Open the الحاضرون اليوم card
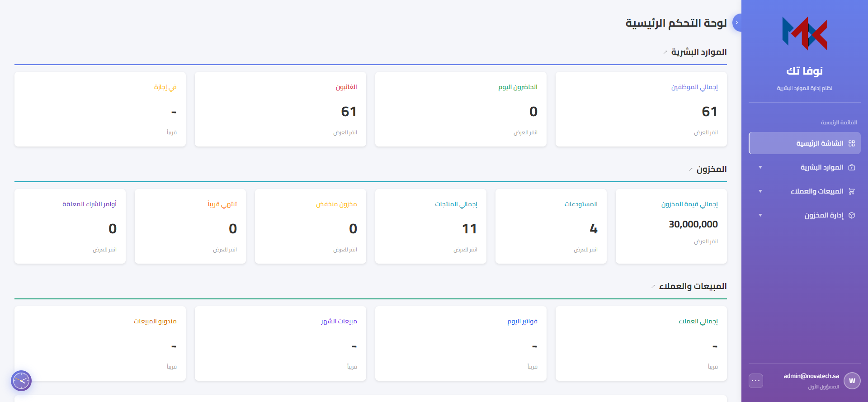This screenshot has width=868, height=402. click(461, 109)
